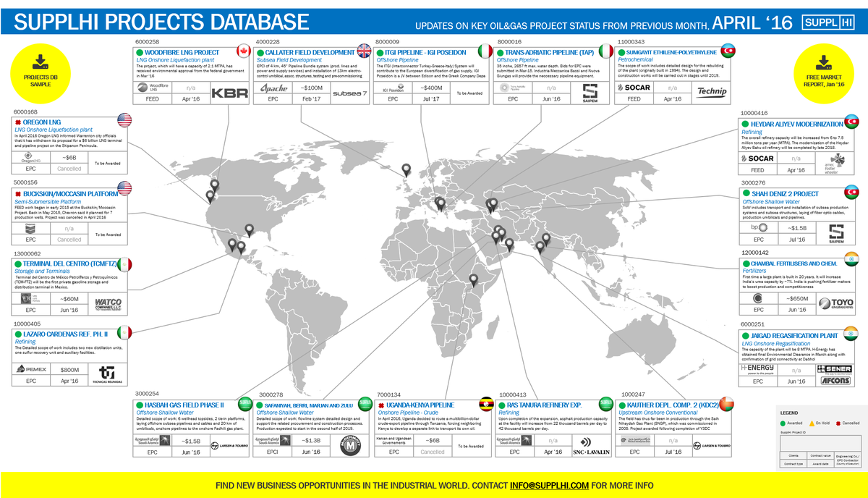The width and height of the screenshot is (868, 498).
Task: Click the info@supplhi.com email link
Action: (549, 485)
